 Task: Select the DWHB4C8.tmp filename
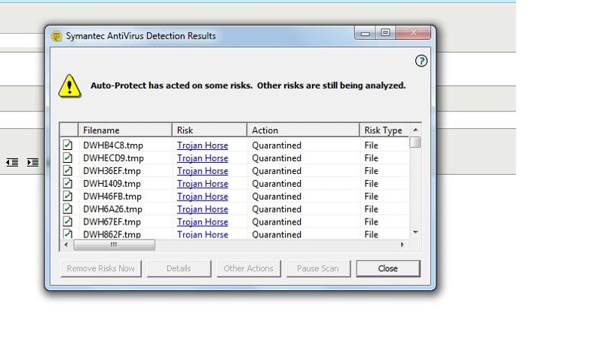[113, 145]
